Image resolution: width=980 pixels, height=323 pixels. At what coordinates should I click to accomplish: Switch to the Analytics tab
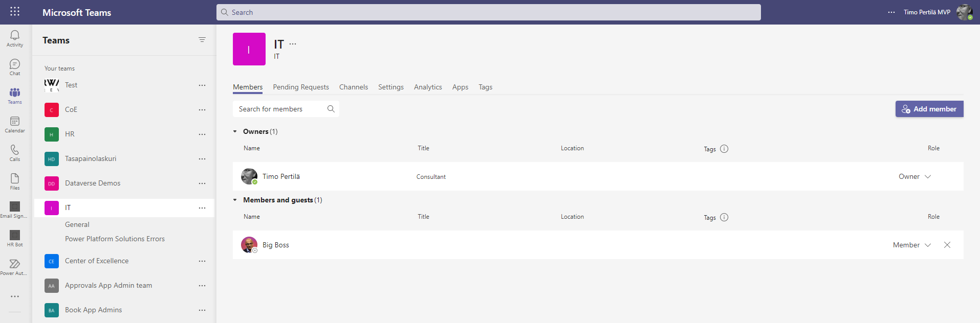[x=428, y=87]
